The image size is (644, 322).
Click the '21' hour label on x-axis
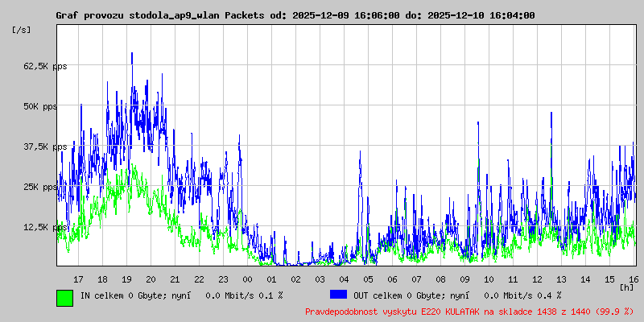point(175,279)
